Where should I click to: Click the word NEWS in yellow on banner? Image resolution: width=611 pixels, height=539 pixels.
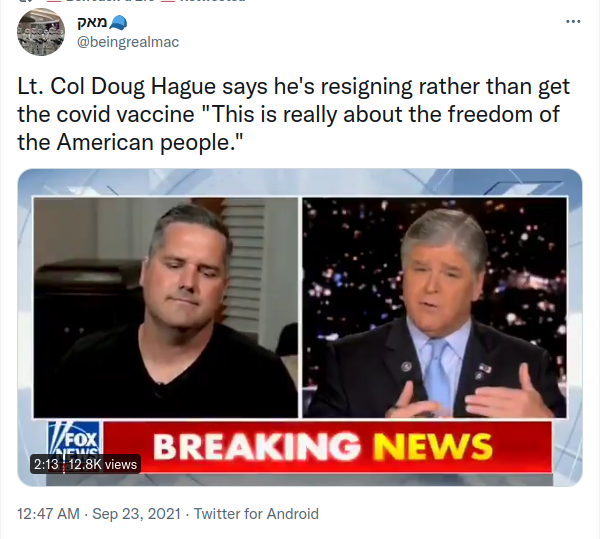(x=433, y=447)
